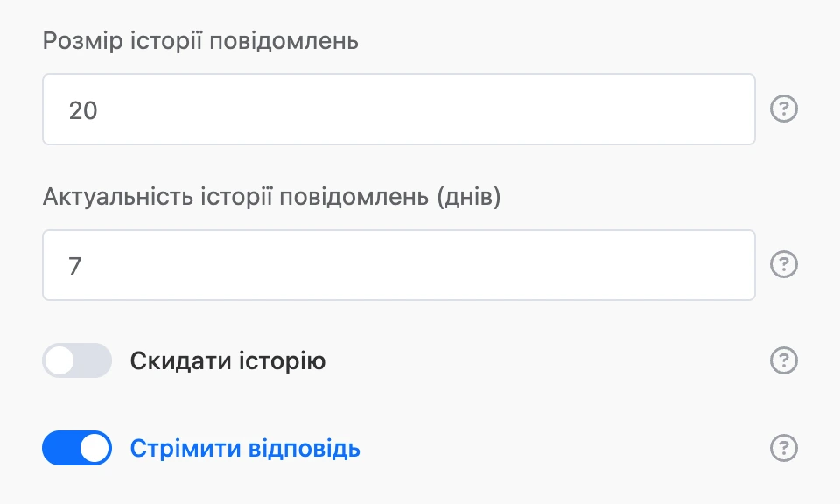Click the value 20 in history size
The width and height of the screenshot is (840, 504).
click(x=83, y=110)
